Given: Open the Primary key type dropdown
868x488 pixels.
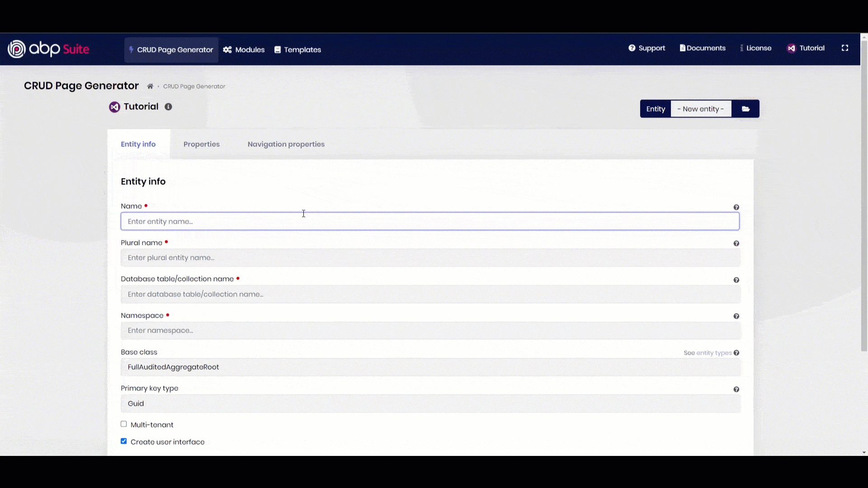Looking at the screenshot, I should tap(430, 404).
